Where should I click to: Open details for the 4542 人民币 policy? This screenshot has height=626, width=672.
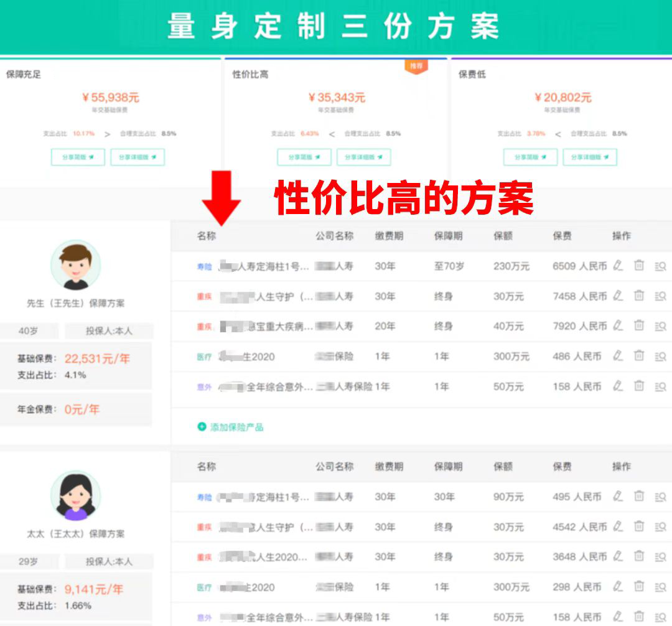tap(660, 526)
